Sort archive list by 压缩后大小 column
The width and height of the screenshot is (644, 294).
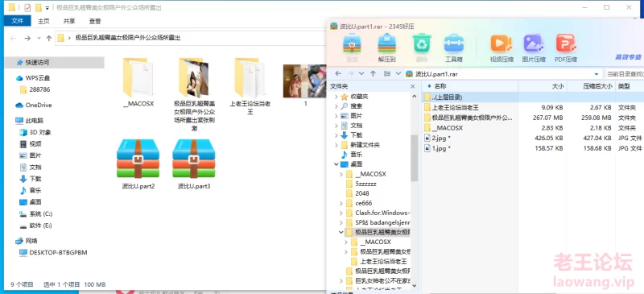click(x=592, y=86)
